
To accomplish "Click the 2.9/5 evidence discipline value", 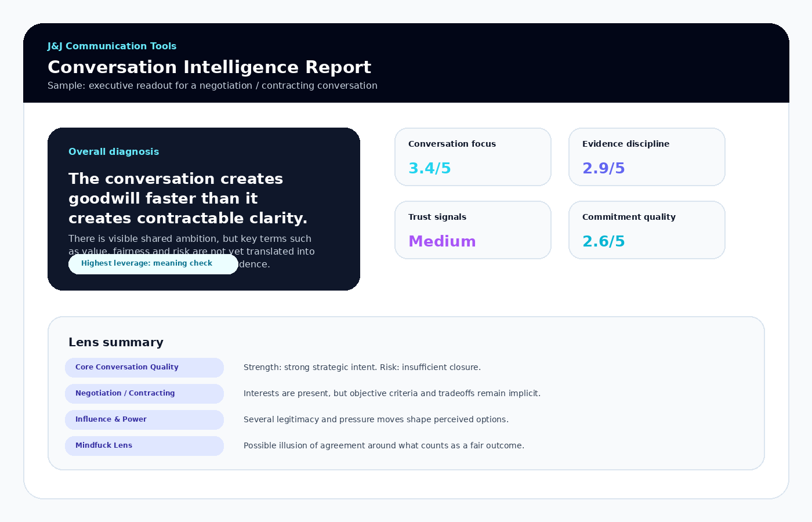I will click(603, 168).
